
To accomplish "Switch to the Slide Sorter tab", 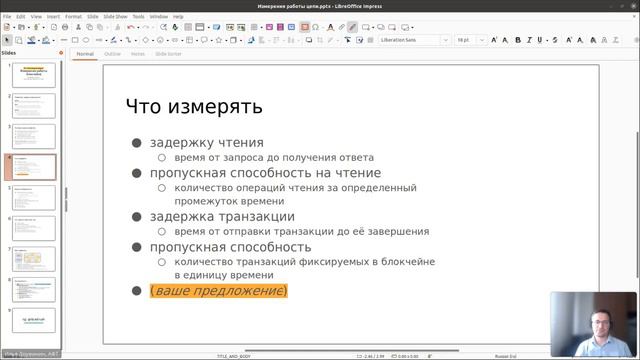I will click(168, 54).
